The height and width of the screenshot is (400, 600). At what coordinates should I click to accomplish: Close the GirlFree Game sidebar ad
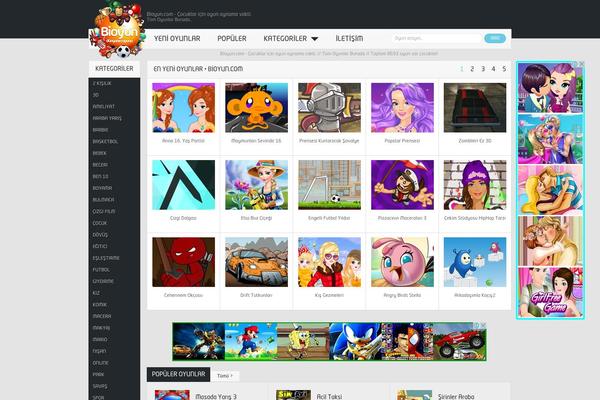(582, 64)
